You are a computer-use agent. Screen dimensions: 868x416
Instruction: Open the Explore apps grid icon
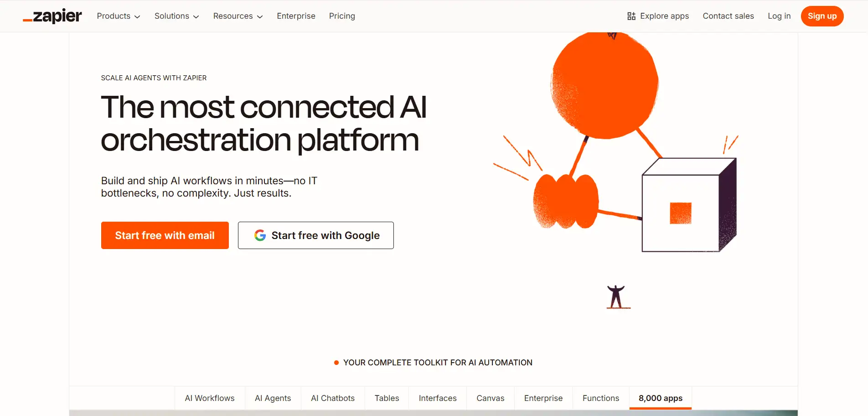(631, 16)
